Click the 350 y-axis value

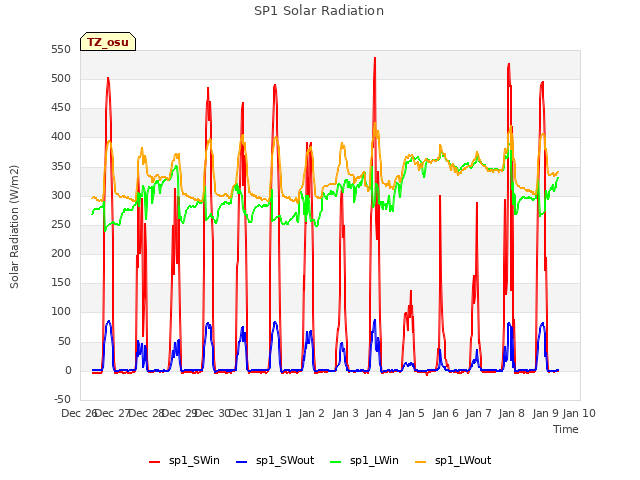click(x=61, y=167)
